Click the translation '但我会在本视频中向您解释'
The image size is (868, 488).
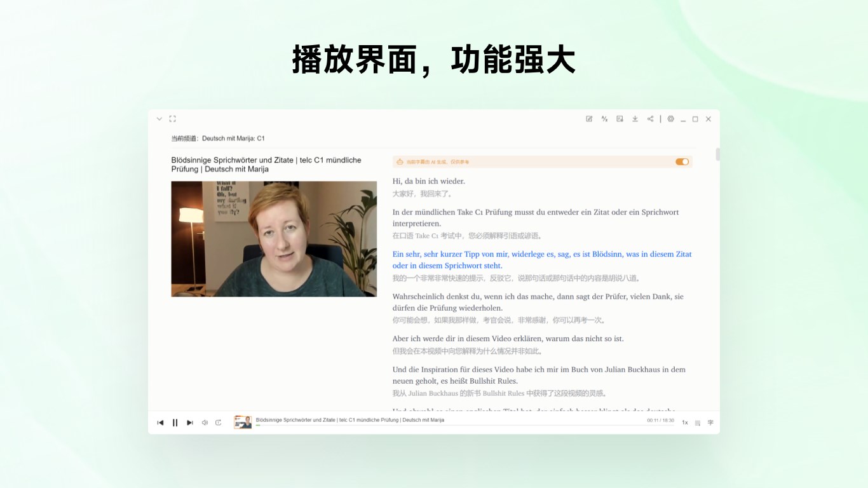pyautogui.click(x=467, y=351)
